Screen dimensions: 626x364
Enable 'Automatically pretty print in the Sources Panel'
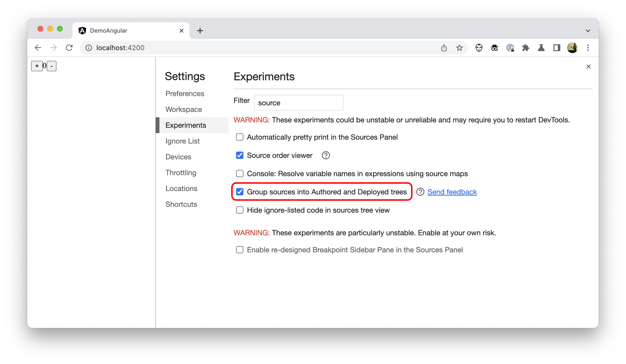pos(239,137)
